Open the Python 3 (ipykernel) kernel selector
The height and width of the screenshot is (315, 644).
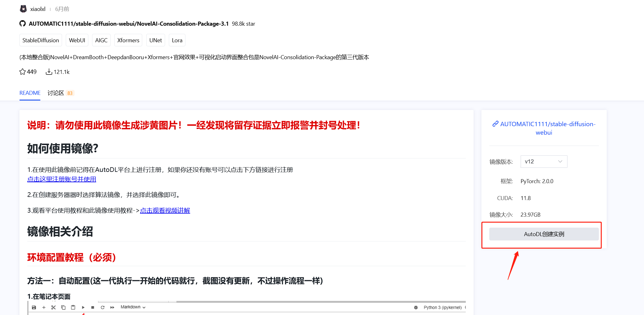[x=443, y=307]
